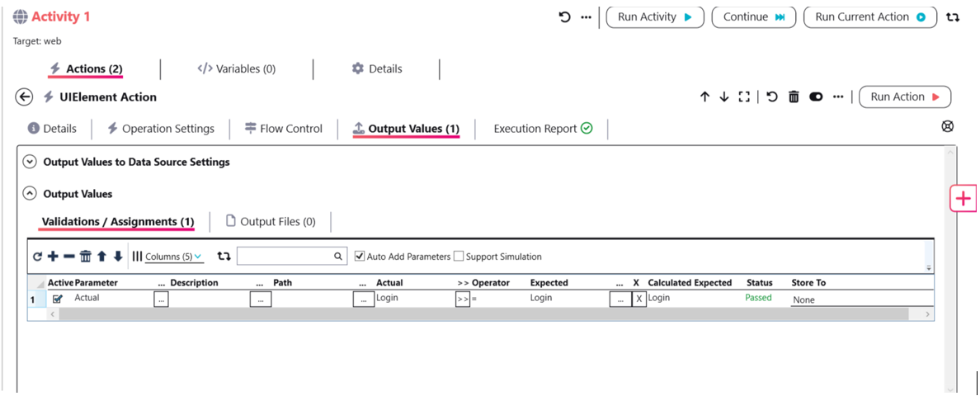980x396 pixels.
Task: Click the grid search input field
Action: [285, 257]
